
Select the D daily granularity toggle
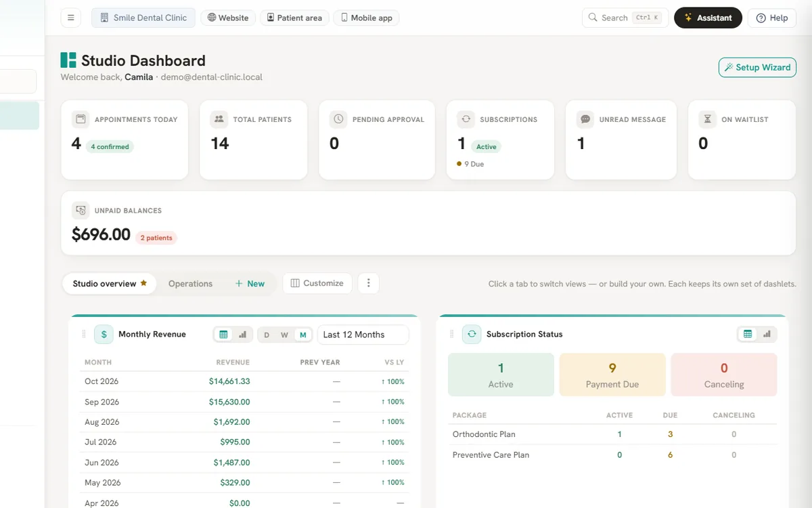pyautogui.click(x=267, y=335)
